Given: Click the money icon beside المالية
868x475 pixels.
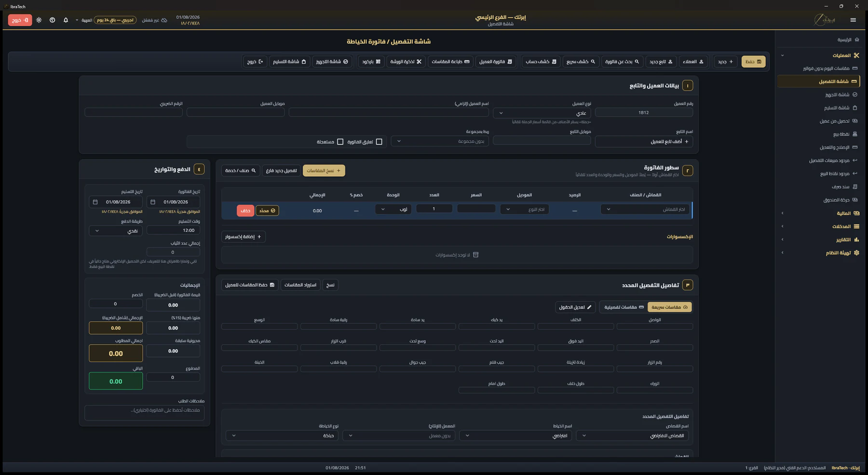Looking at the screenshot, I should point(856,213).
